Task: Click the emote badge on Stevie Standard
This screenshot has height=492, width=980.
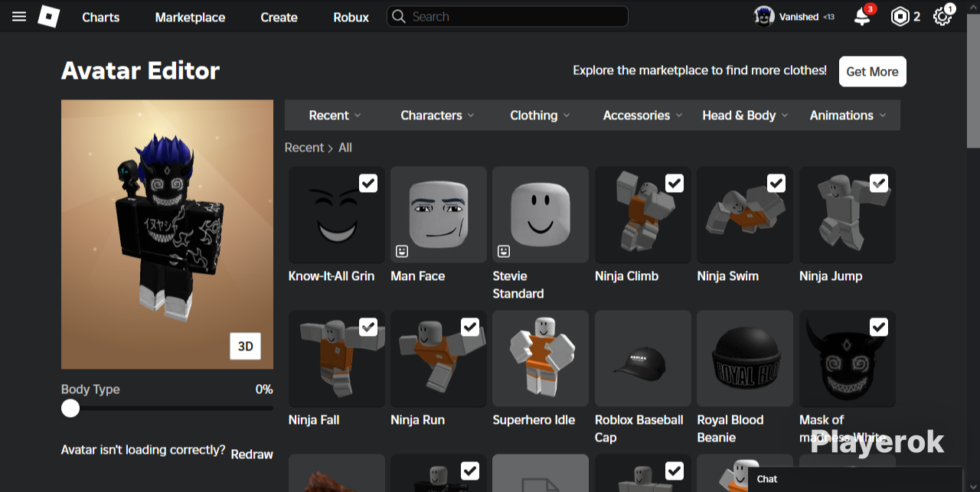Action: pos(504,251)
